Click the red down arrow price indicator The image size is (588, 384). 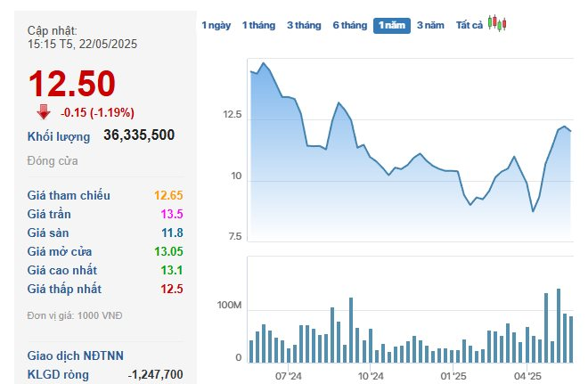(43, 112)
